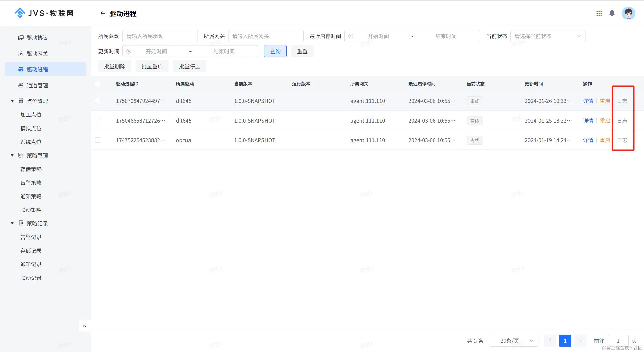644x352 pixels.
Task: Click the back arrow beside 驱动进程 title
Action: tap(102, 13)
